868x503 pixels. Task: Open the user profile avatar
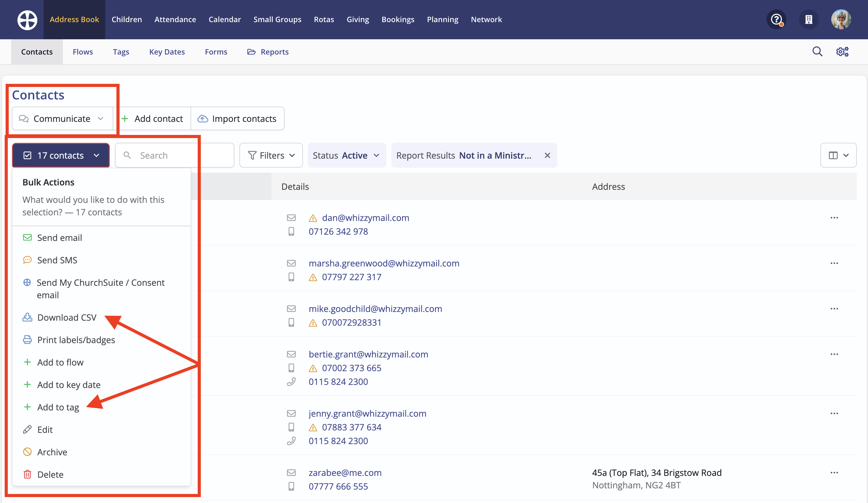pos(841,20)
